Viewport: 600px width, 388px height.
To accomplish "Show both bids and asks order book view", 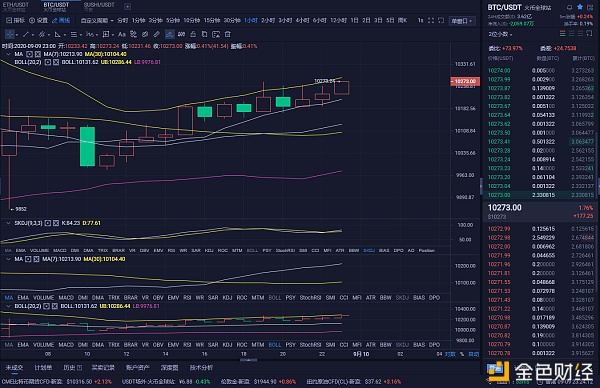I will pos(562,34).
